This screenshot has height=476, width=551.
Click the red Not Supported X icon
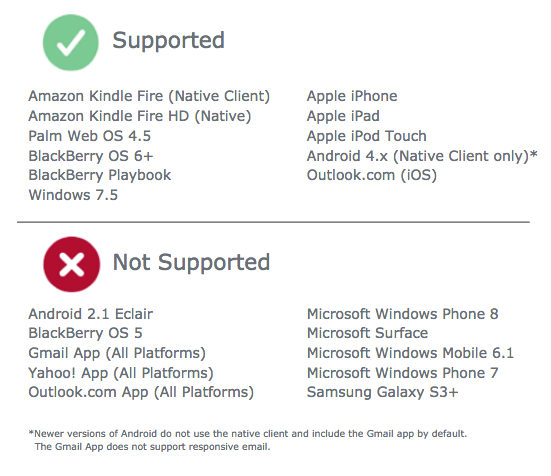coord(72,264)
